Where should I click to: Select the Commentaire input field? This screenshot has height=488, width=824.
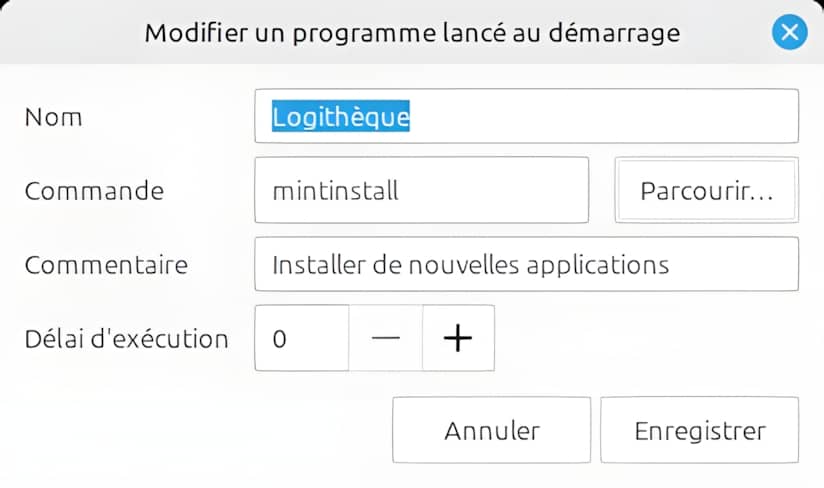coord(526,265)
